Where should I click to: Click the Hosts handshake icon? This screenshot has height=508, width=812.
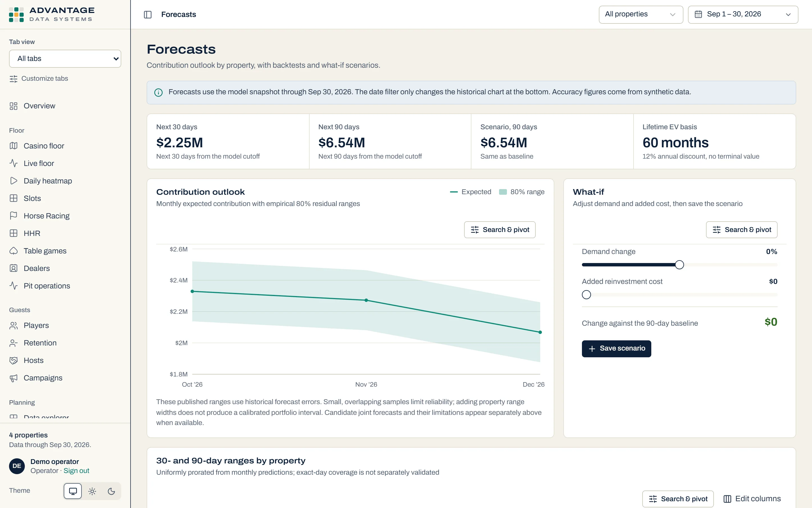coord(14,360)
